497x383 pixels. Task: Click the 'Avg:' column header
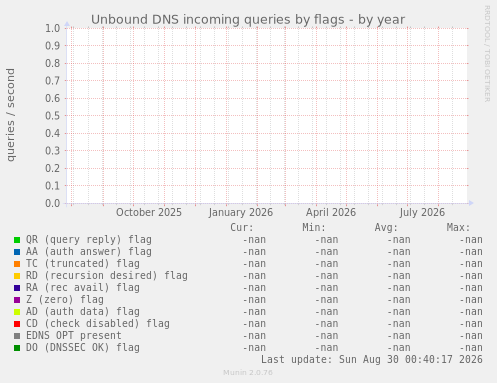click(386, 228)
